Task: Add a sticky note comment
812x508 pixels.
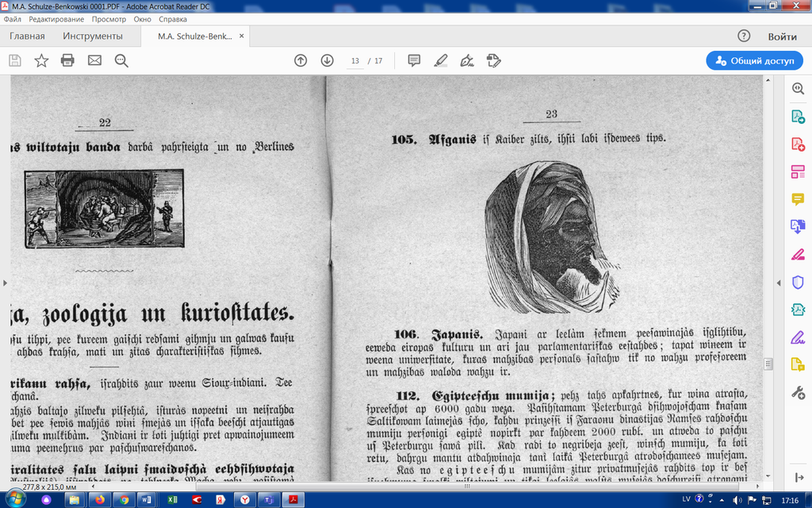Action: pos(414,60)
